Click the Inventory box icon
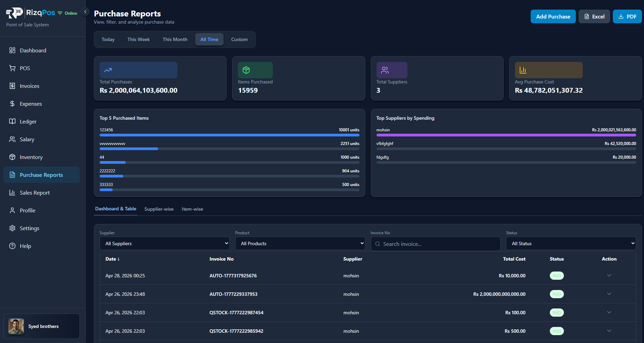Image resolution: width=644 pixels, height=343 pixels. tap(12, 157)
